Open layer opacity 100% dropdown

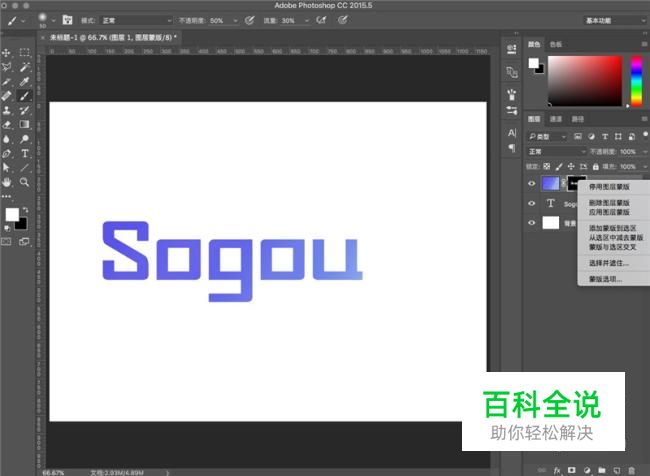645,152
